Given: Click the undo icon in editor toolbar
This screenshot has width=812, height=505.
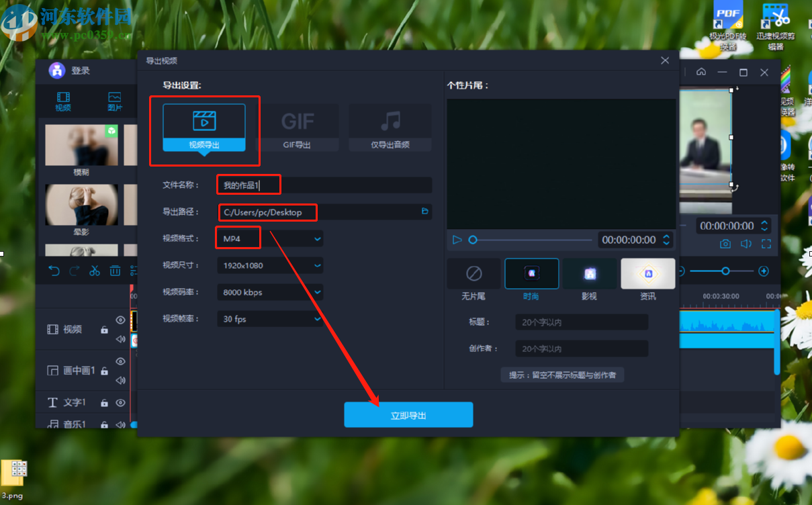Looking at the screenshot, I should [x=54, y=271].
